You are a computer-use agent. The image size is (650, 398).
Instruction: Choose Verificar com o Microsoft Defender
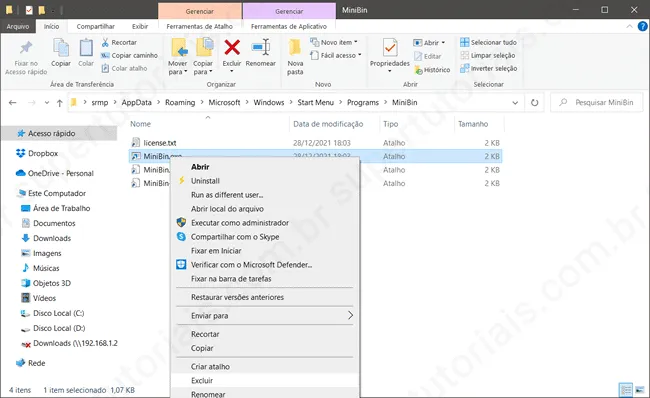(x=264, y=265)
